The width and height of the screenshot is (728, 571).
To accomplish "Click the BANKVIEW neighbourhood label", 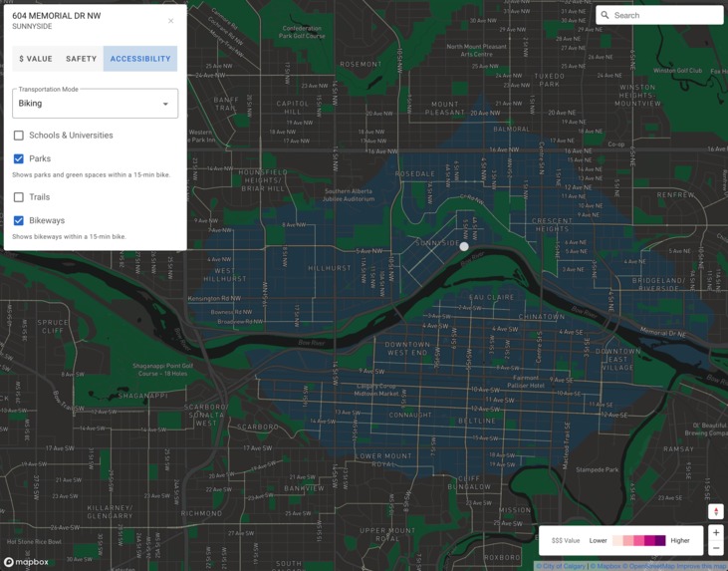I will [x=304, y=488].
